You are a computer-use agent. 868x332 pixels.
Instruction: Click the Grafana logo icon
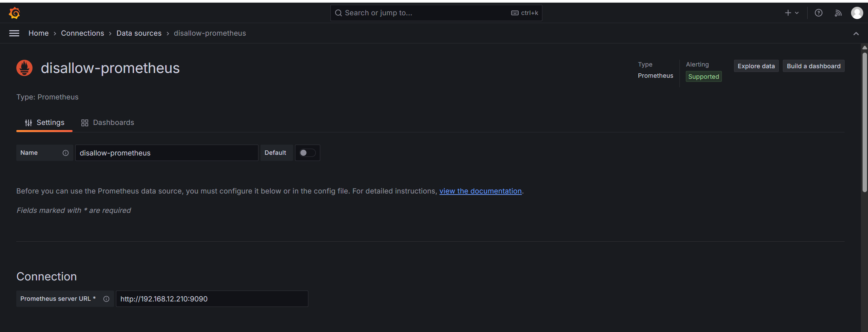[x=15, y=13]
